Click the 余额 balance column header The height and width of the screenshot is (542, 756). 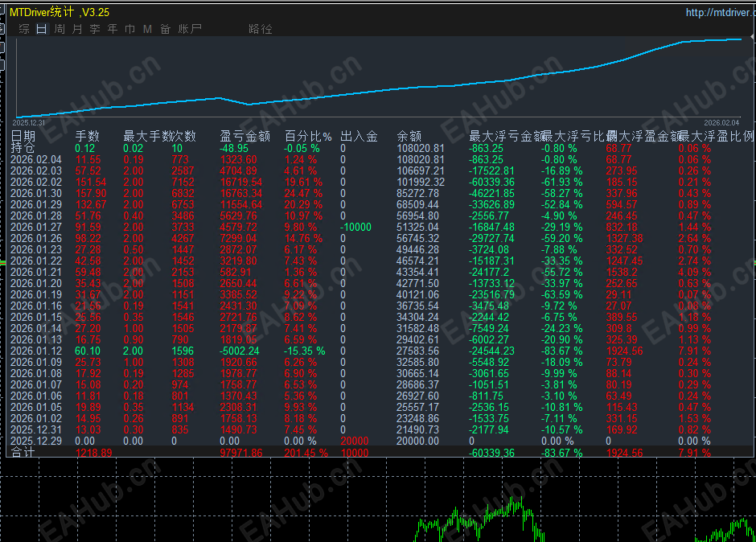[409, 137]
